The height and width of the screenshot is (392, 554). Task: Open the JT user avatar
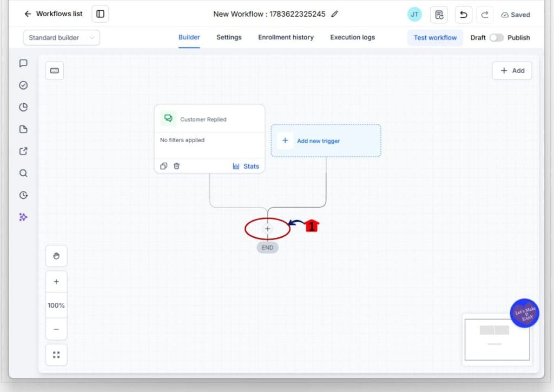point(414,15)
